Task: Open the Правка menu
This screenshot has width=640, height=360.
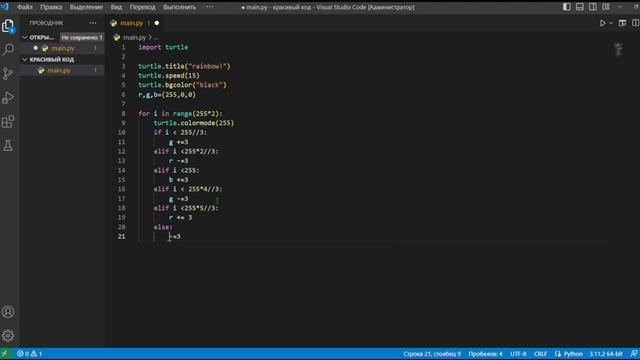Action: point(51,7)
